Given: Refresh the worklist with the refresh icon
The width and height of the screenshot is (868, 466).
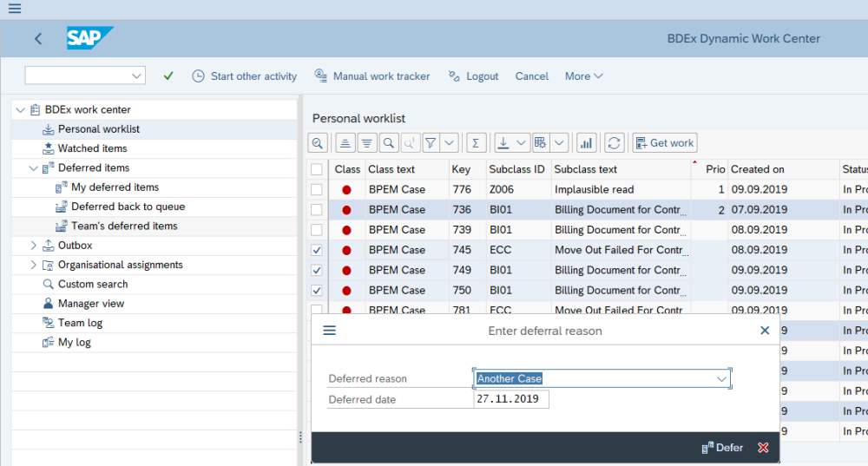Looking at the screenshot, I should [x=615, y=143].
